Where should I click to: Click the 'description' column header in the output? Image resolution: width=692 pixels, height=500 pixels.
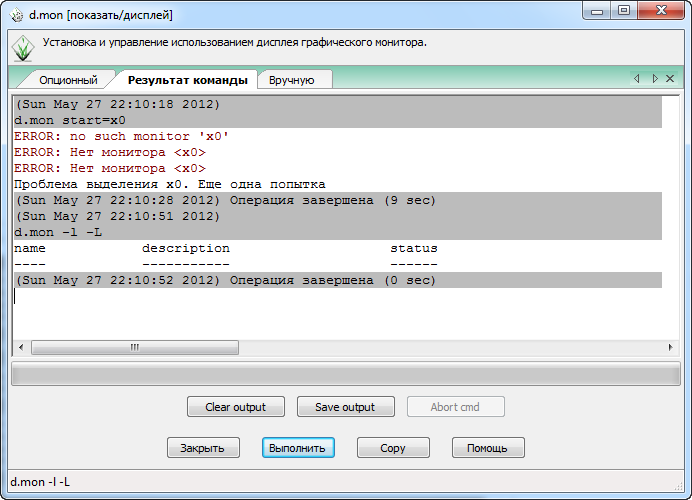point(186,248)
